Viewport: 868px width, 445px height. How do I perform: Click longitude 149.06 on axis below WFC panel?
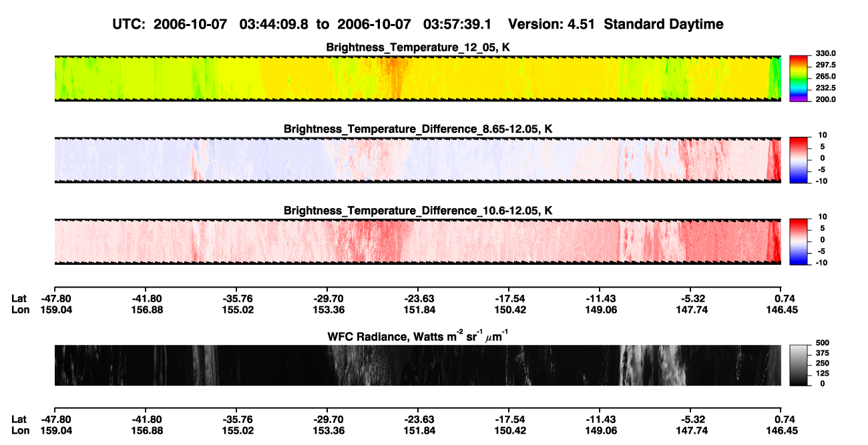coord(600,432)
